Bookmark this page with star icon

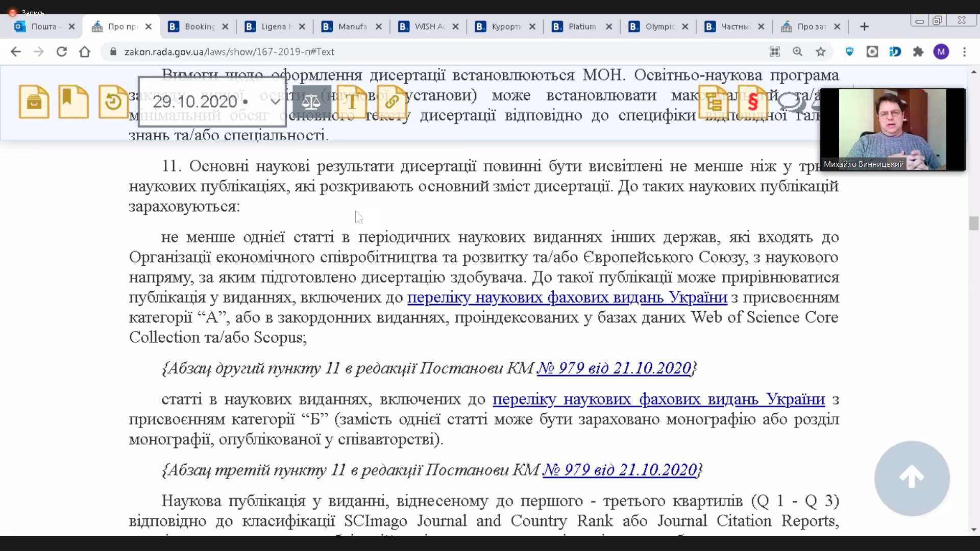tap(820, 52)
